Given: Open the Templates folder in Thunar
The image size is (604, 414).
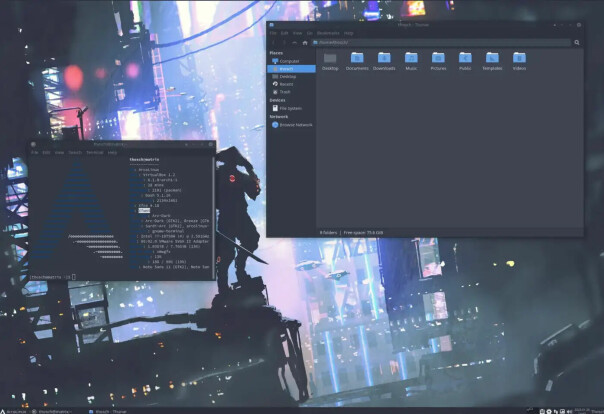Looking at the screenshot, I should pos(492,61).
